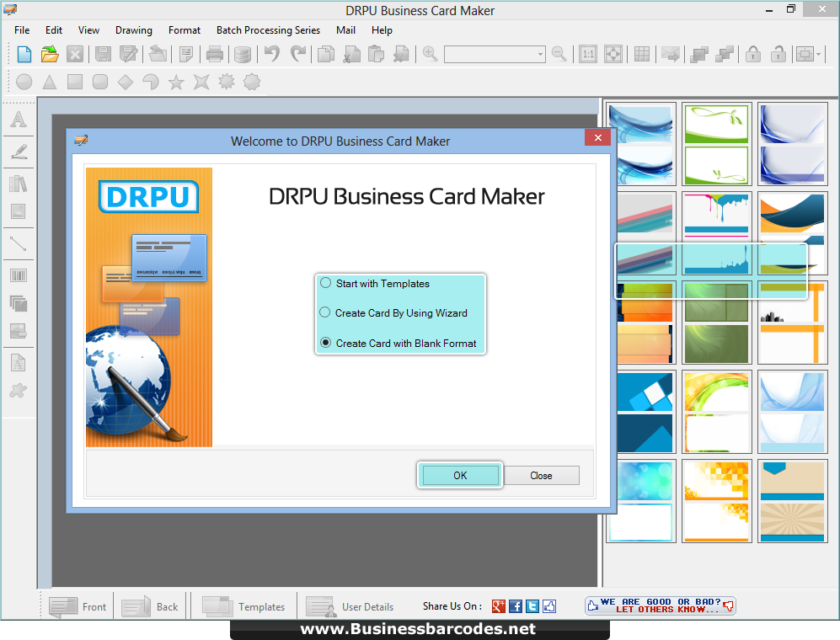840x640 pixels.
Task: Click the 1:1 actual size icon
Action: point(588,54)
